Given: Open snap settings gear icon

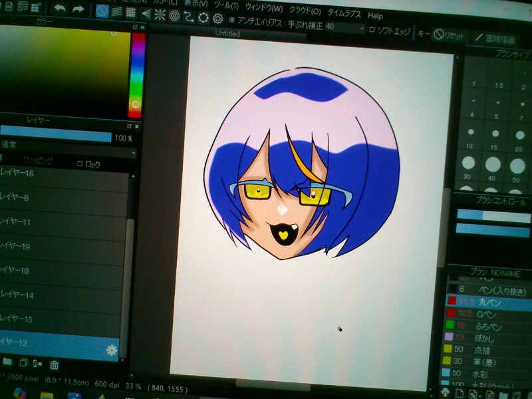Looking at the screenshot, I should click(218, 19).
